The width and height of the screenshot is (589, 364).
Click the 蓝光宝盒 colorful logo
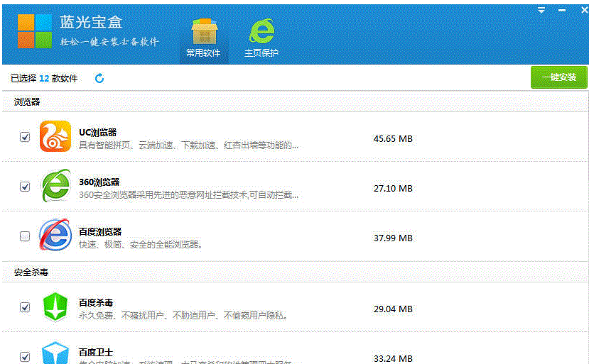[x=36, y=31]
